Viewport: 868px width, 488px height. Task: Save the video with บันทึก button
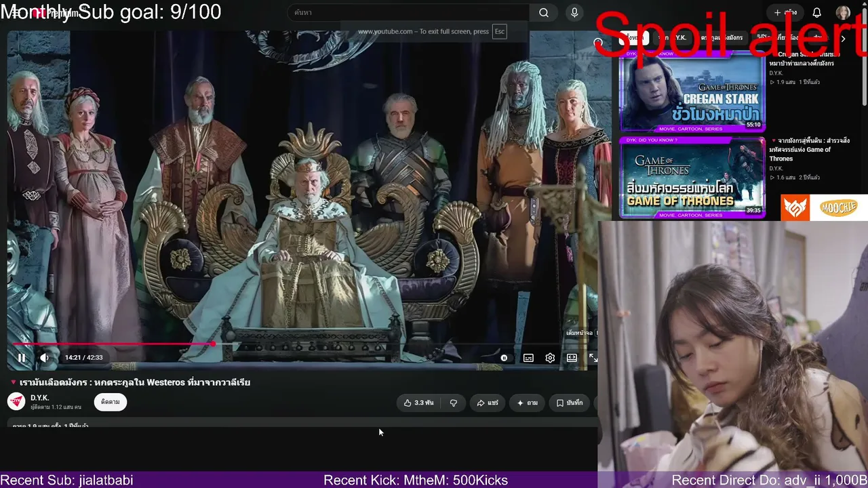[x=569, y=403]
